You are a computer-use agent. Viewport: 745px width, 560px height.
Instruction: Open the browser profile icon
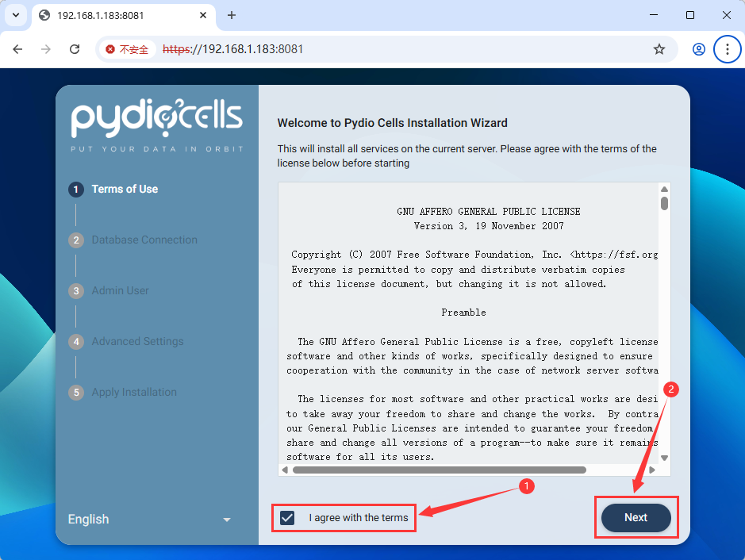coord(698,49)
